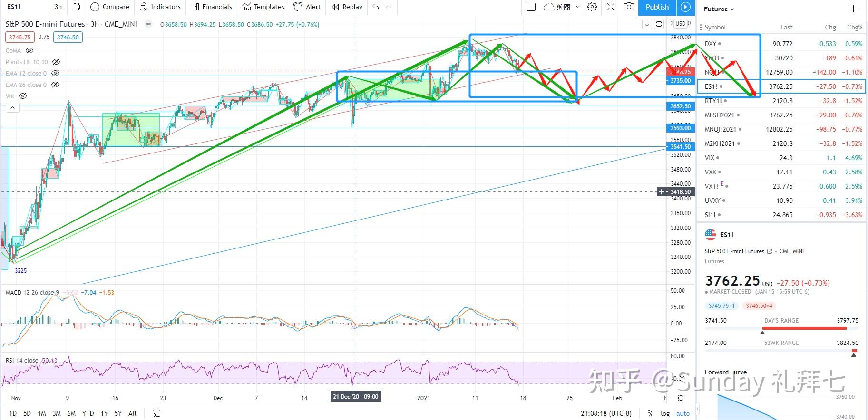Add a symbol to the watchlist
Viewport: 868px width, 420px height.
pyautogui.click(x=853, y=9)
